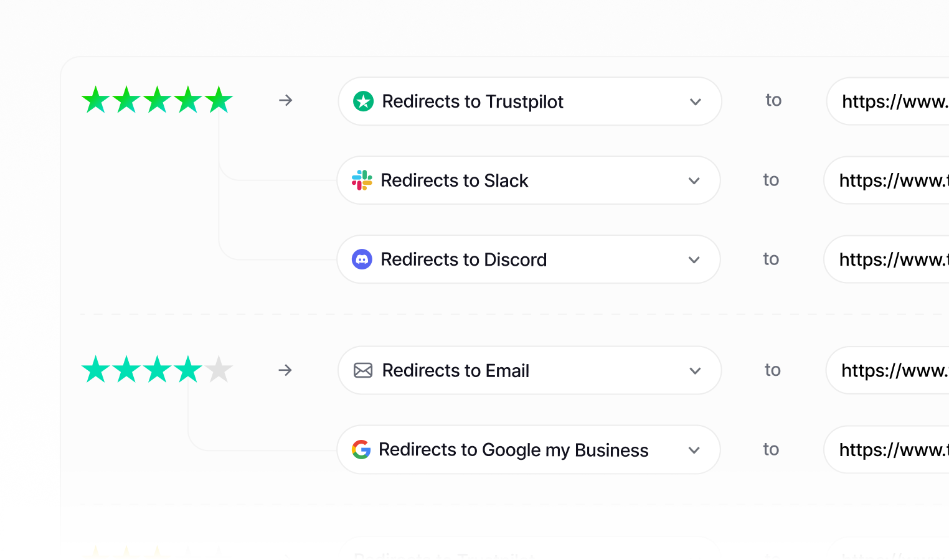Viewport: 949px width, 560px height.
Task: Edit URL field in Google my Business row
Action: [x=887, y=450]
